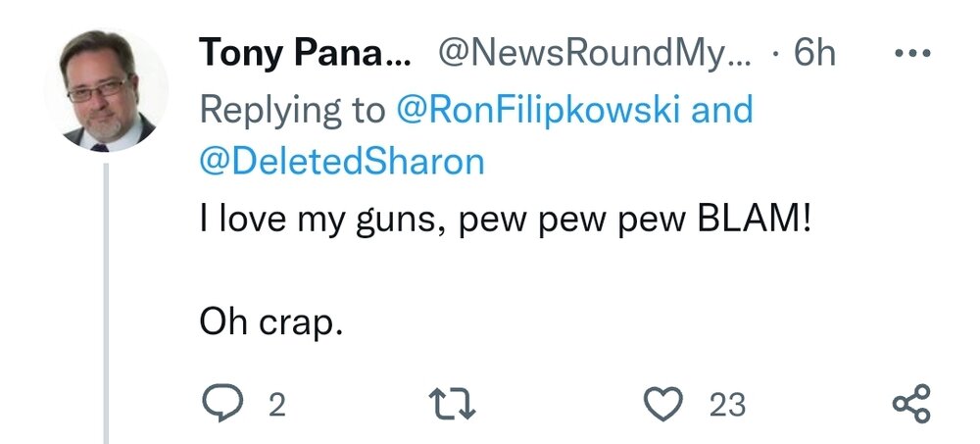The width and height of the screenshot is (980, 444).
Task: Open the share icon on the tweet
Action: pyautogui.click(x=911, y=404)
